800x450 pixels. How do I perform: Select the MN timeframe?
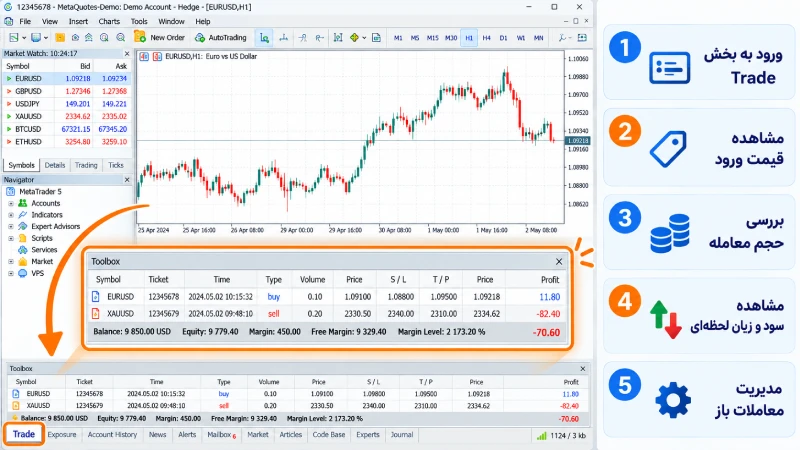[538, 38]
